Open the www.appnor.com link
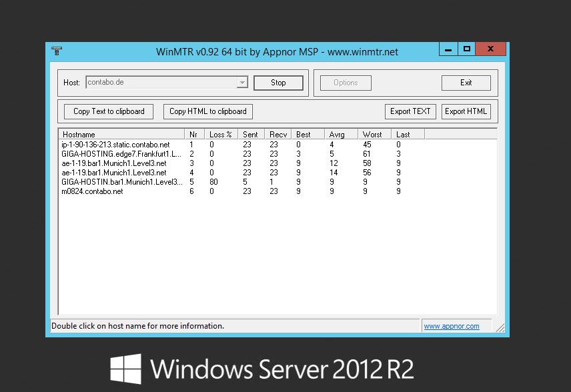571x392 pixels. [451, 326]
